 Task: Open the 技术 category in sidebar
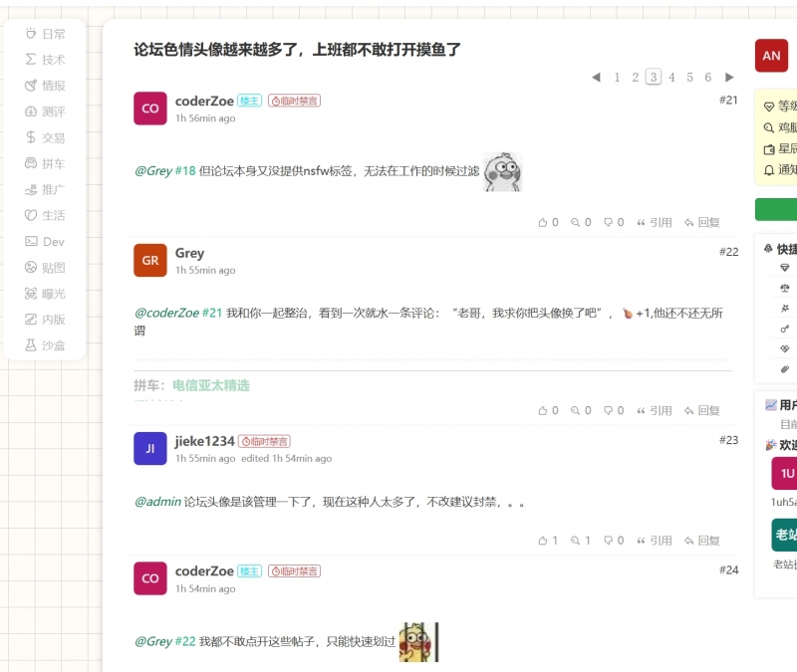pyautogui.click(x=45, y=60)
